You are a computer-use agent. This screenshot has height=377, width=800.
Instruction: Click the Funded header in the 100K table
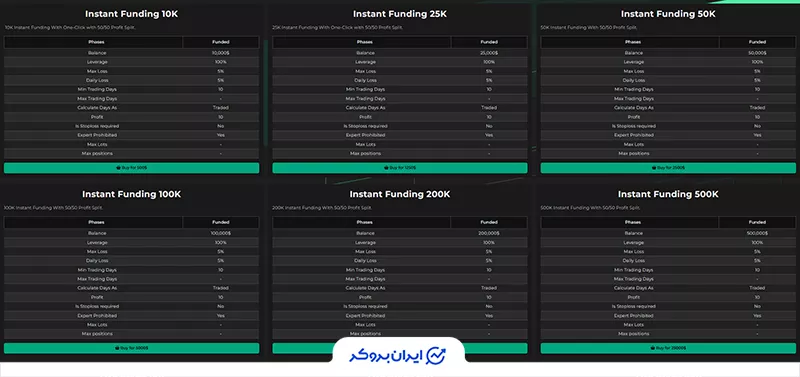220,222
